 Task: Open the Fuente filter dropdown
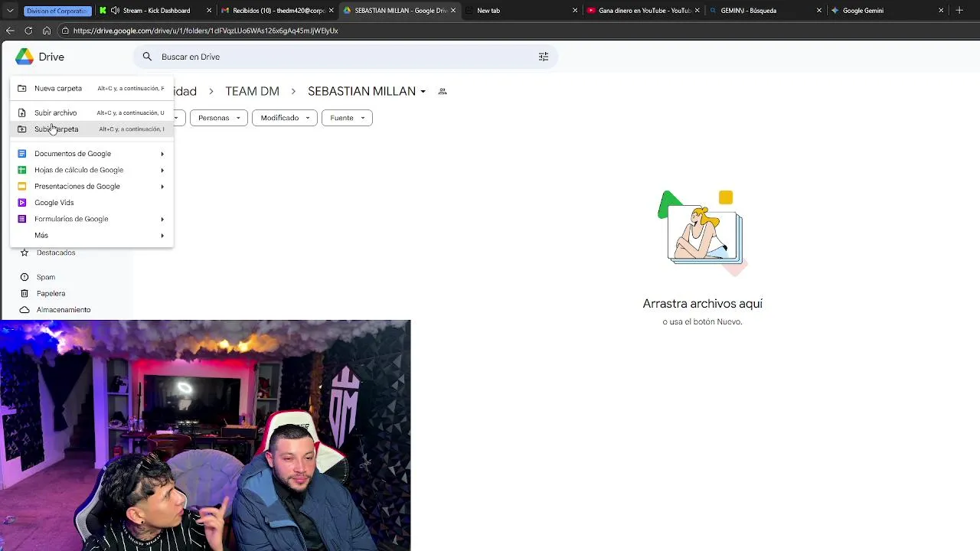click(347, 118)
